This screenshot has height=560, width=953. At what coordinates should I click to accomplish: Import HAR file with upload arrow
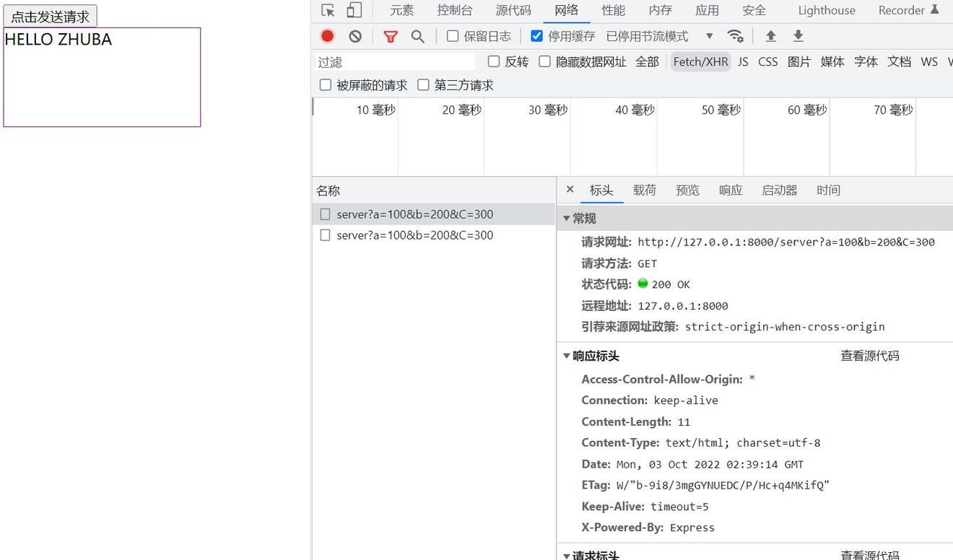click(x=770, y=36)
